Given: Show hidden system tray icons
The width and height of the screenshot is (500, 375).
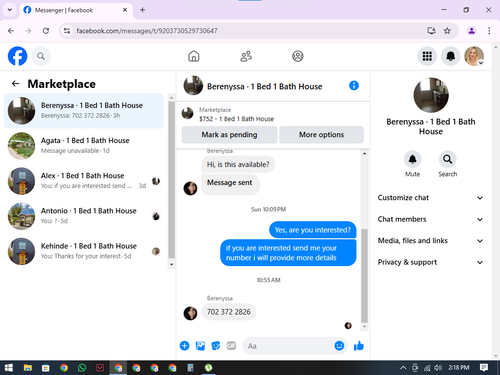Looking at the screenshot, I should pos(403,368).
